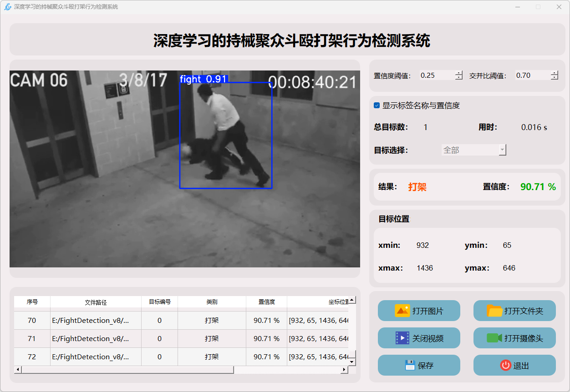This screenshot has width=570, height=392.
Task: Click the confidence threshold input field 0.25
Action: click(x=436, y=75)
